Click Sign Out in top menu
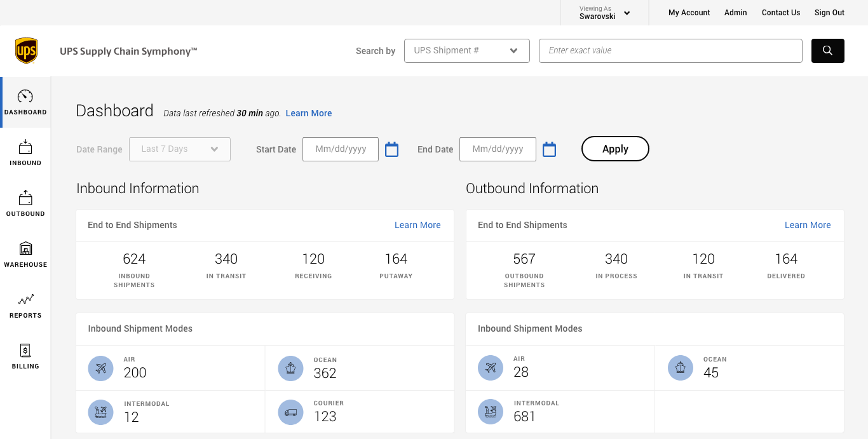Viewport: 868px width, 439px height. coord(830,13)
